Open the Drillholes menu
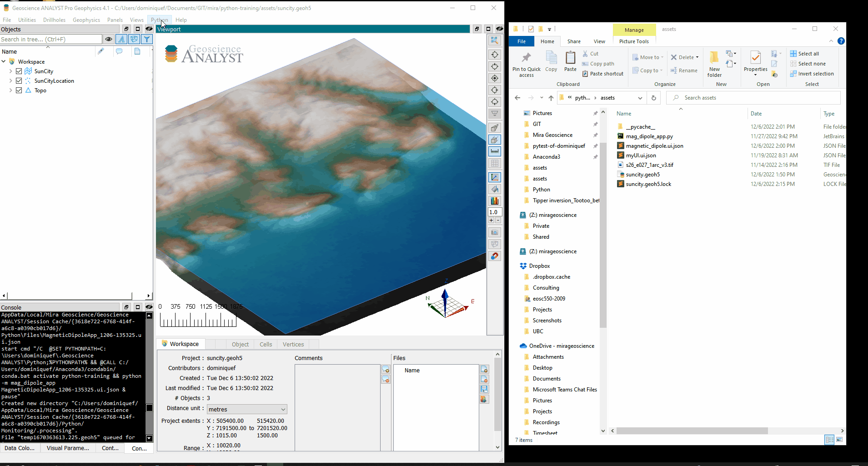The height and width of the screenshot is (466, 868). [54, 20]
